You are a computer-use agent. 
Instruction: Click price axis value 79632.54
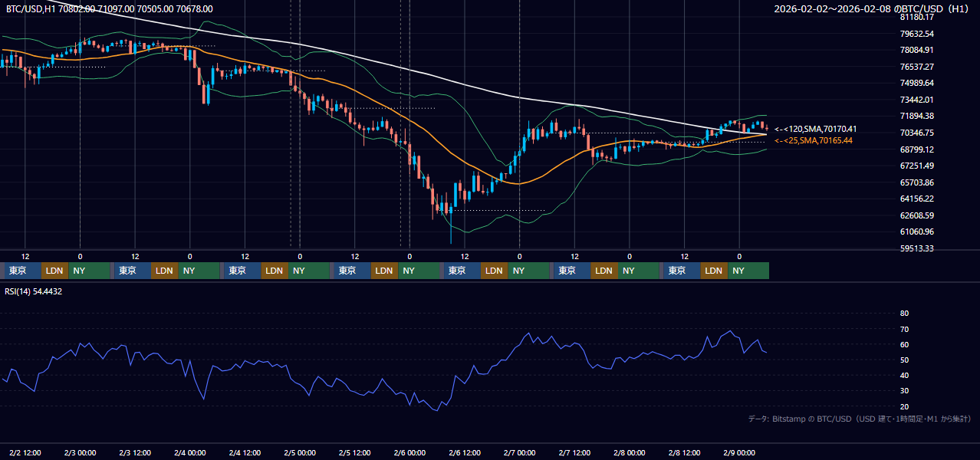click(916, 34)
